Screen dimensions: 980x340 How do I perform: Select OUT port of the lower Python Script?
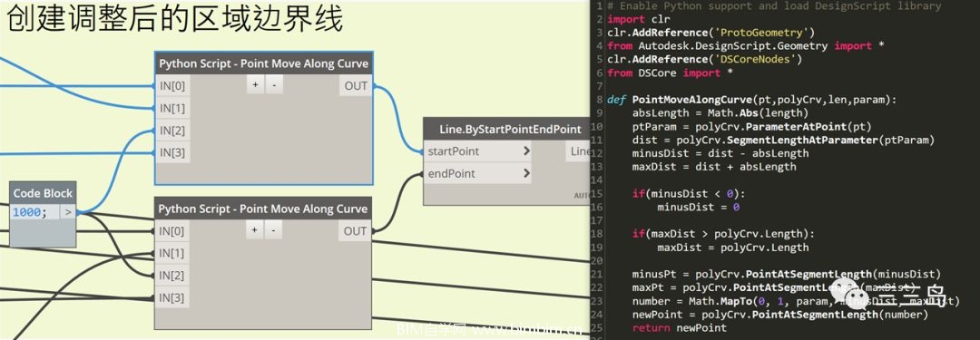tap(356, 231)
